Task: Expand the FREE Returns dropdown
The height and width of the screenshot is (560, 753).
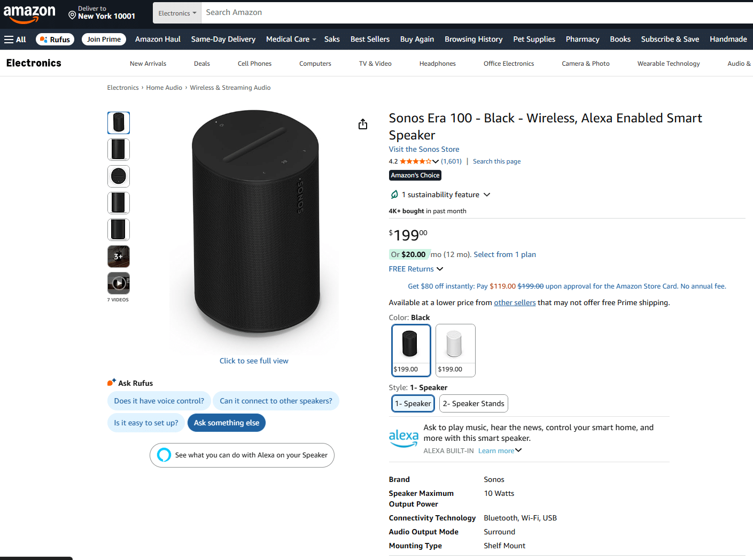Action: click(x=416, y=269)
